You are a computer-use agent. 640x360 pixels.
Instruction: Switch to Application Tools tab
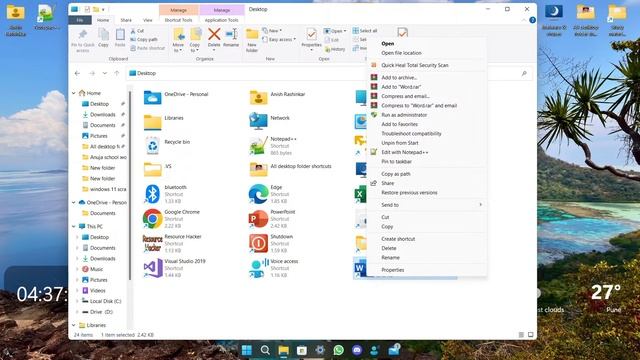point(221,20)
